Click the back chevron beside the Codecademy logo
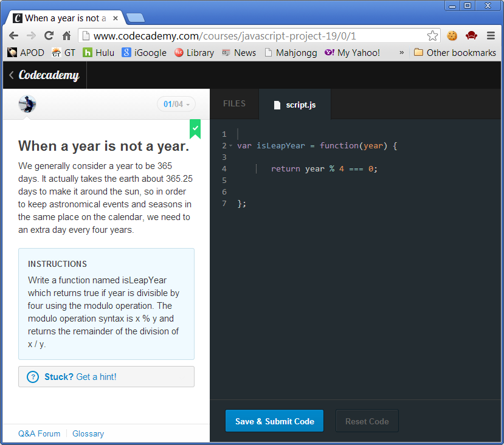This screenshot has width=504, height=445. (x=10, y=75)
